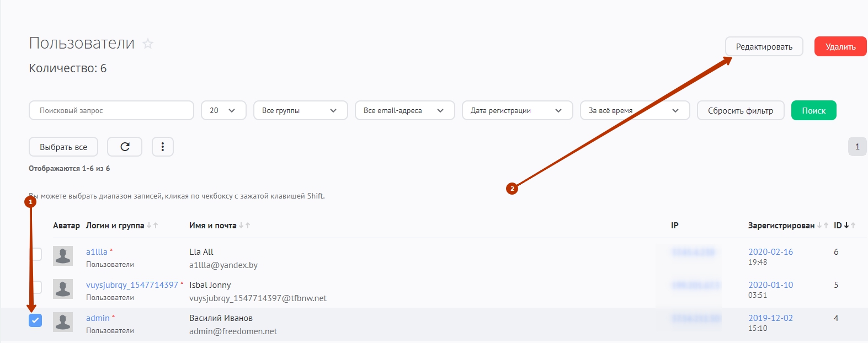This screenshot has width=868, height=343.
Task: Open the three-dot more actions menu
Action: point(163,147)
